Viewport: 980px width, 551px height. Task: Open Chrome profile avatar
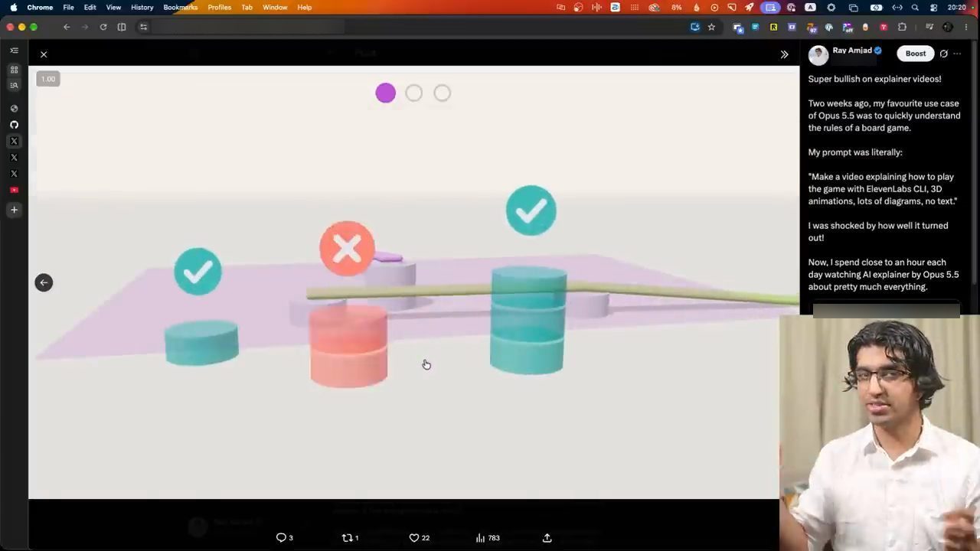(x=948, y=27)
